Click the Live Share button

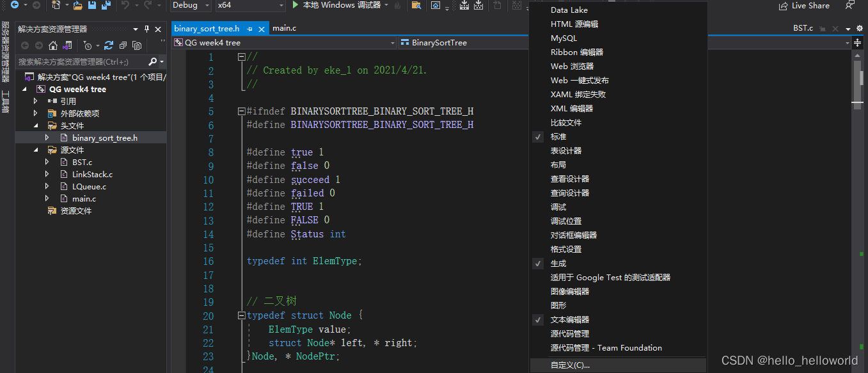point(803,6)
